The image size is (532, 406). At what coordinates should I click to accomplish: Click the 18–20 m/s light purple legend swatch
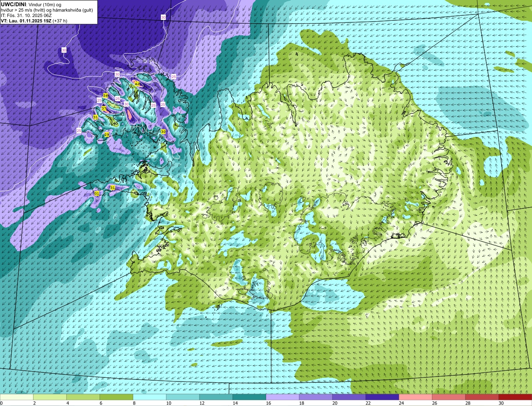point(316,397)
